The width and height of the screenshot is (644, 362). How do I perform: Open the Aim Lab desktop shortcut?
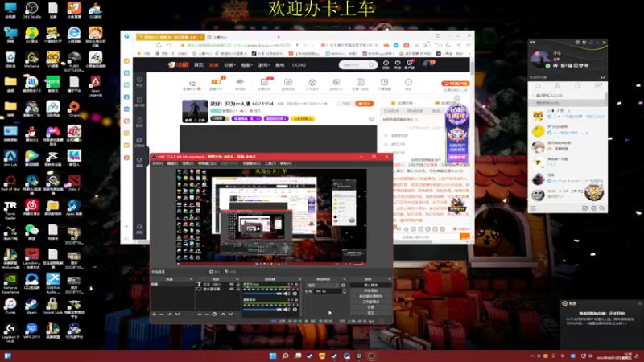[10, 158]
